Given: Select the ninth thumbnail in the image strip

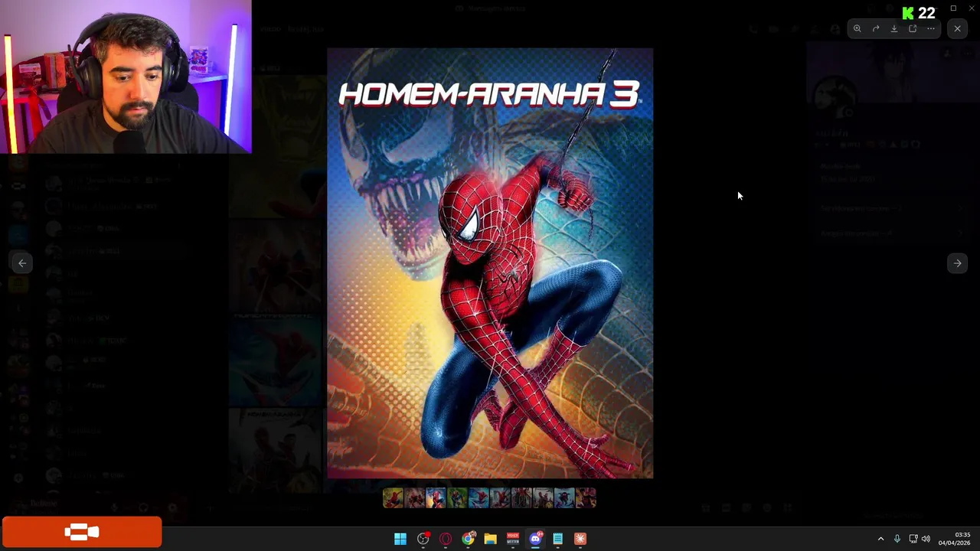Looking at the screenshot, I should click(x=564, y=499).
